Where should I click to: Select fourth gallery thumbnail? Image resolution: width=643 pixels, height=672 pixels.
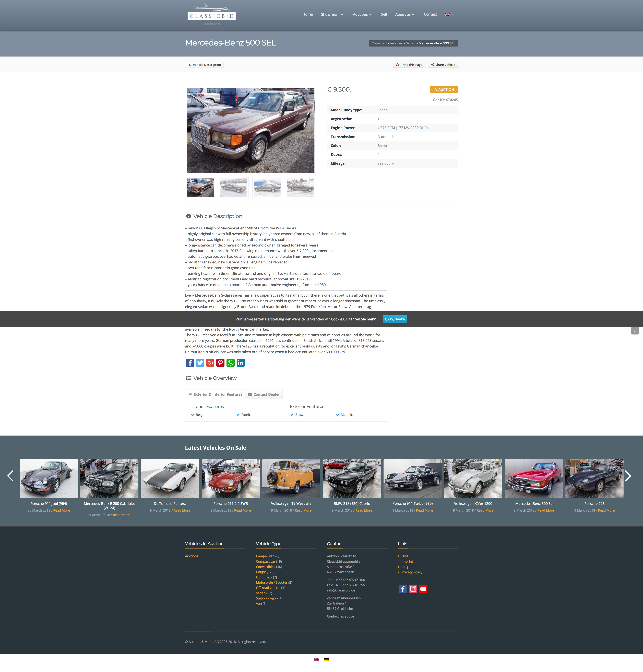click(301, 188)
